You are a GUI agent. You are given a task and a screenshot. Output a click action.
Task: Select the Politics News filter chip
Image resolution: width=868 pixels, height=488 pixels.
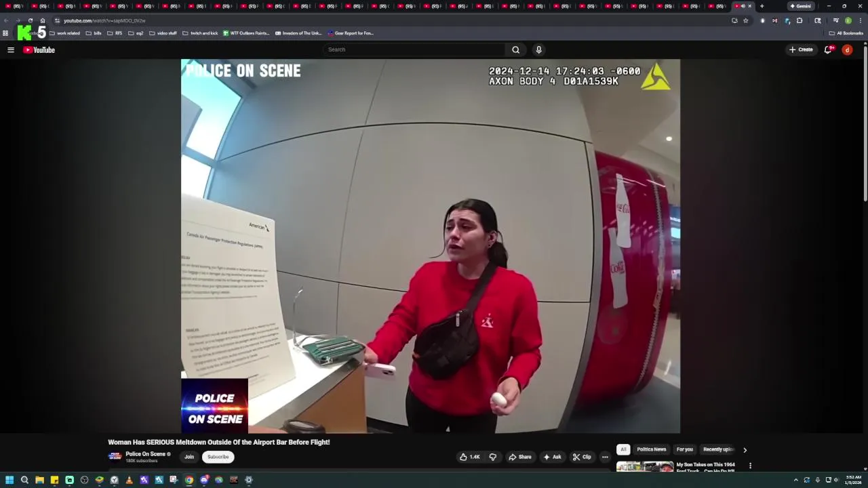pyautogui.click(x=651, y=449)
